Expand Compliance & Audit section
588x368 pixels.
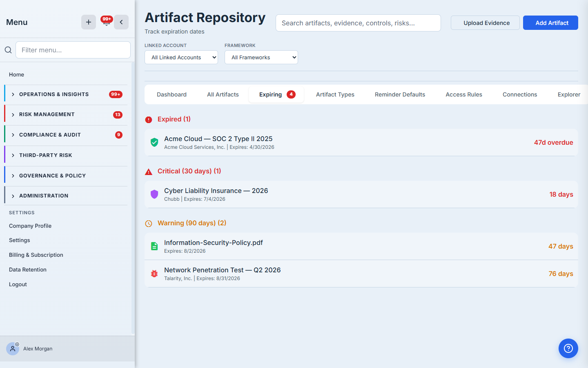tap(66, 135)
